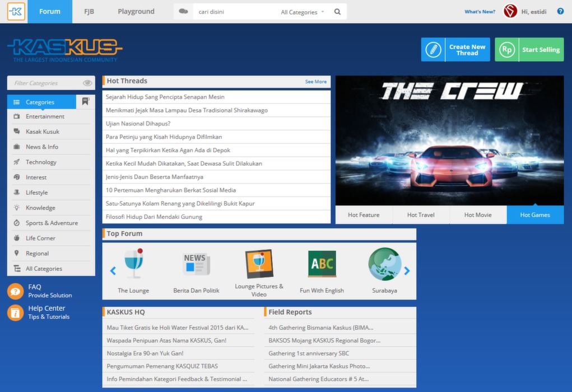The image size is (572, 392).
Task: Click the FAQ chat bubble icon
Action: pos(15,291)
